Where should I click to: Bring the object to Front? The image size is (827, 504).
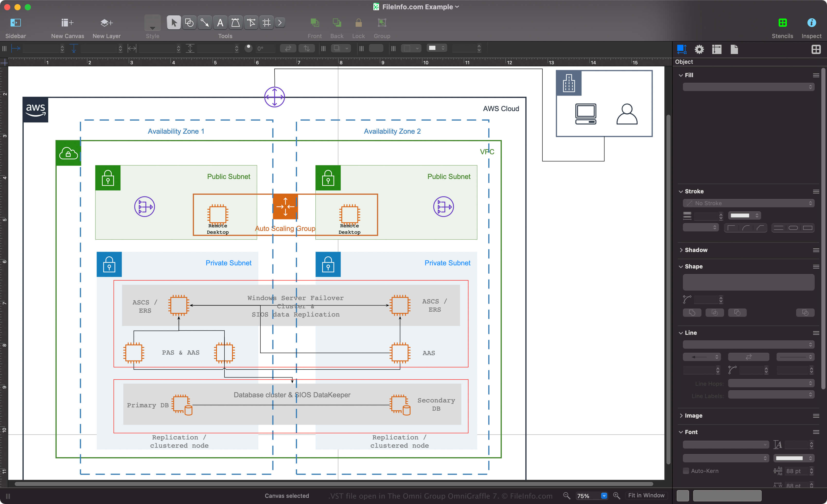314,23
